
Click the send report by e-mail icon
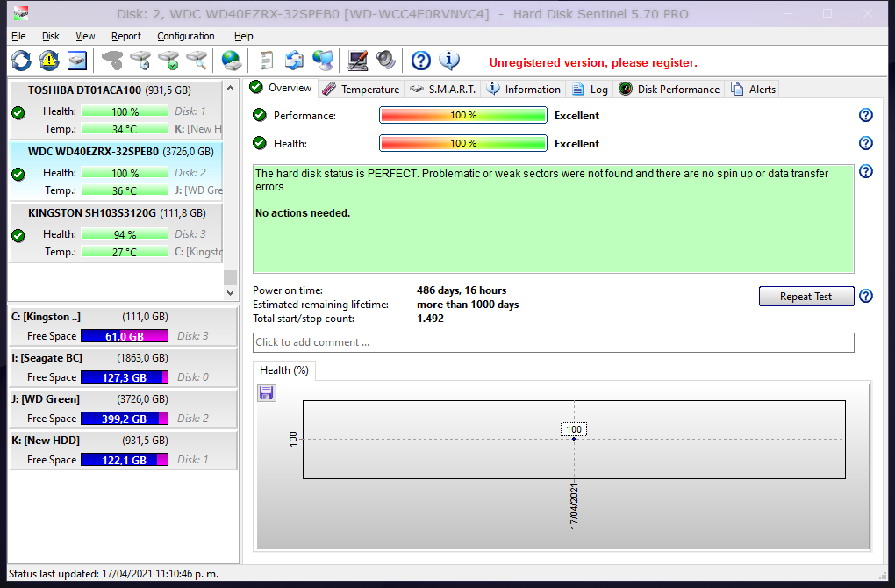click(295, 61)
